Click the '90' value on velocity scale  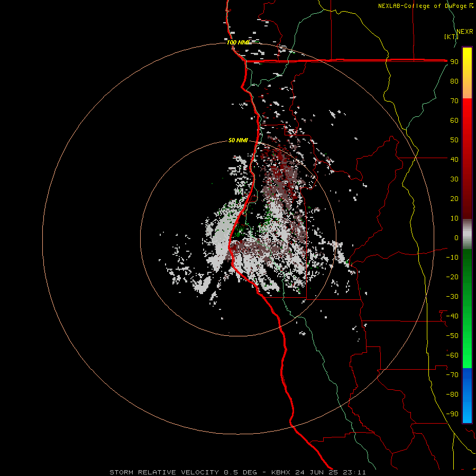click(x=454, y=62)
